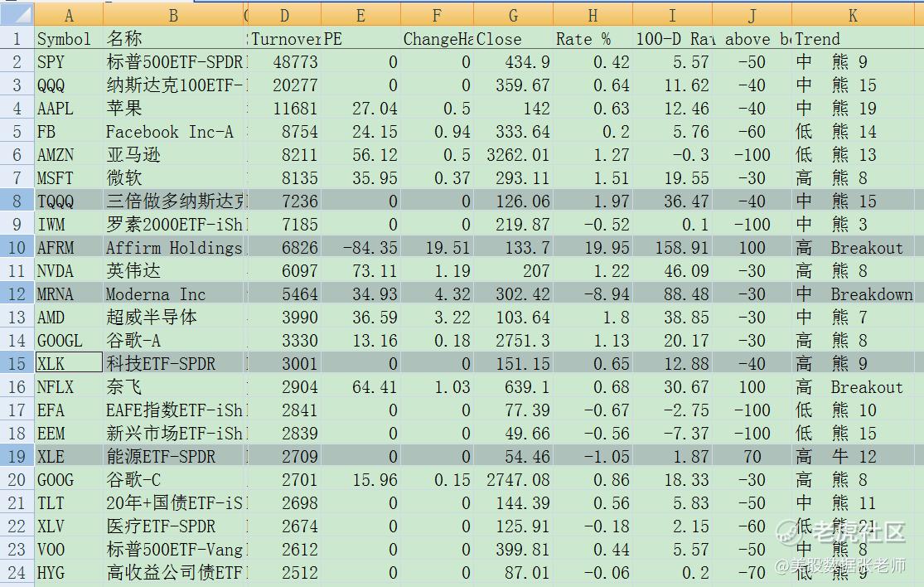The height and width of the screenshot is (587, 924).
Task: Click the '苹果' name cell
Action: click(173, 109)
